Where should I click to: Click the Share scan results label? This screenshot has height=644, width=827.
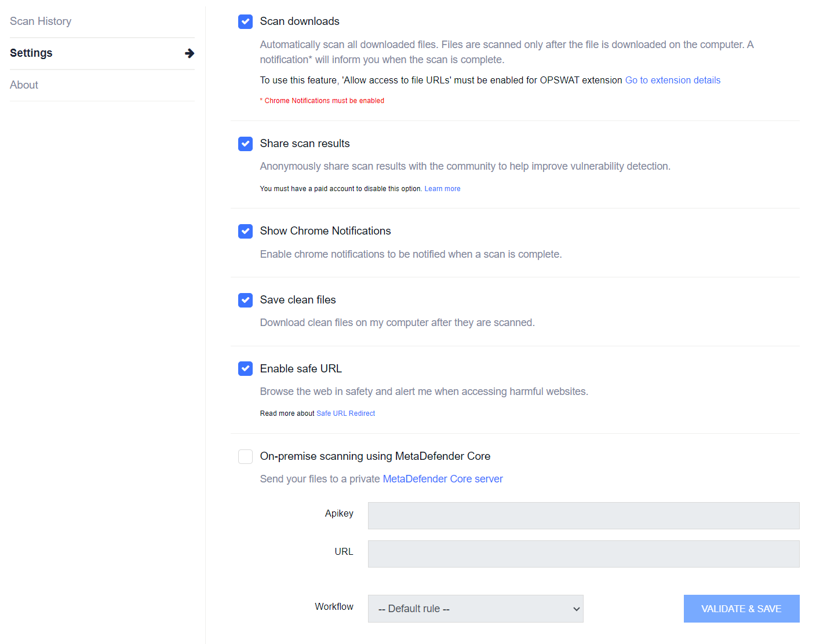click(305, 144)
